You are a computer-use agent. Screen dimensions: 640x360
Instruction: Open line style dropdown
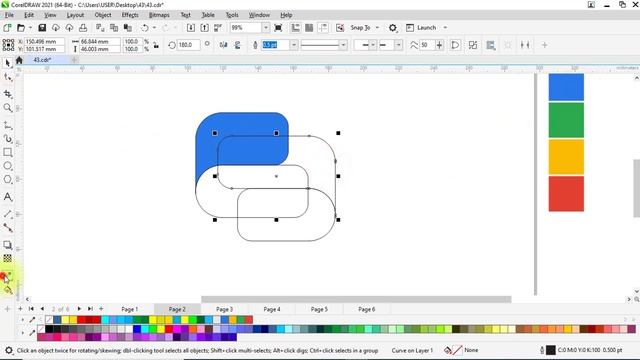click(344, 45)
